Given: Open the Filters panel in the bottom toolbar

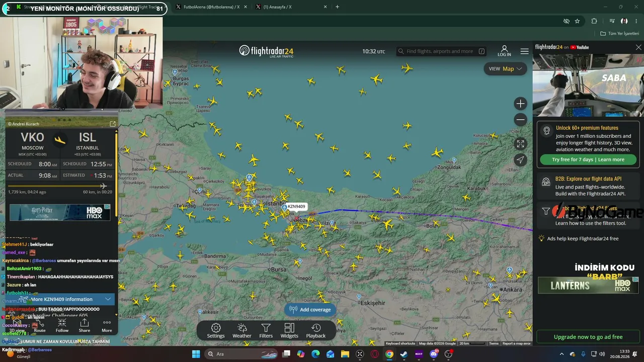Looking at the screenshot, I should tap(266, 331).
